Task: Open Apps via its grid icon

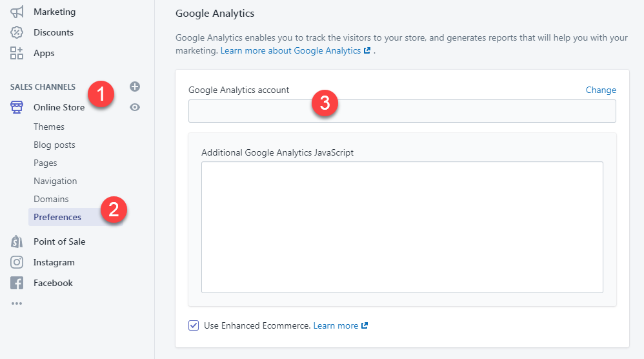Action: tap(17, 53)
